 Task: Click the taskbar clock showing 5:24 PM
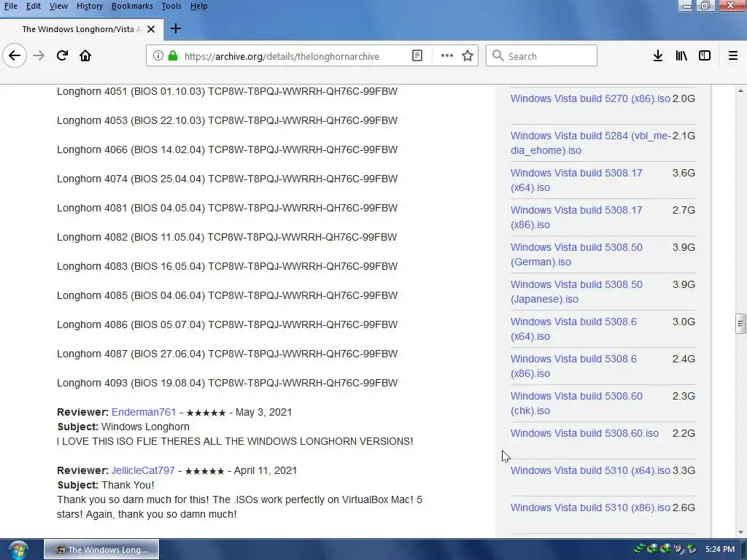pos(720,549)
